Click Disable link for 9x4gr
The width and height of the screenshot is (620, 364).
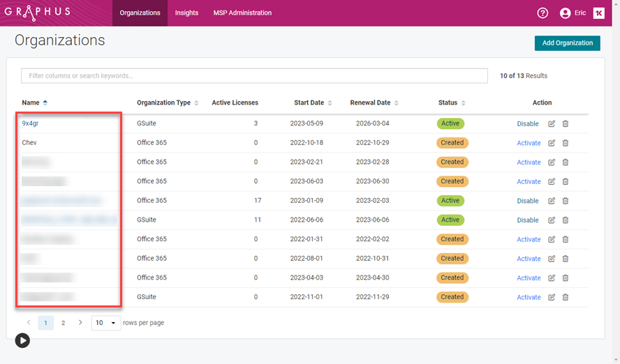click(x=528, y=124)
